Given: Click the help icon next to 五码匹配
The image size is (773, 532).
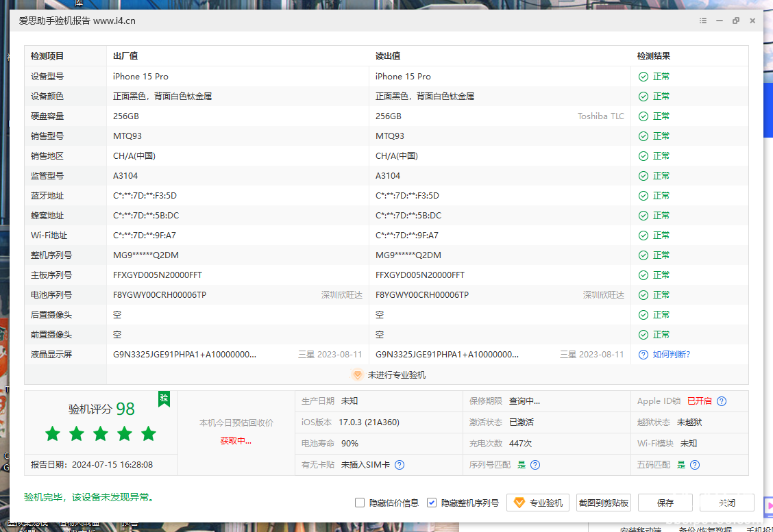Looking at the screenshot, I should click(x=695, y=464).
